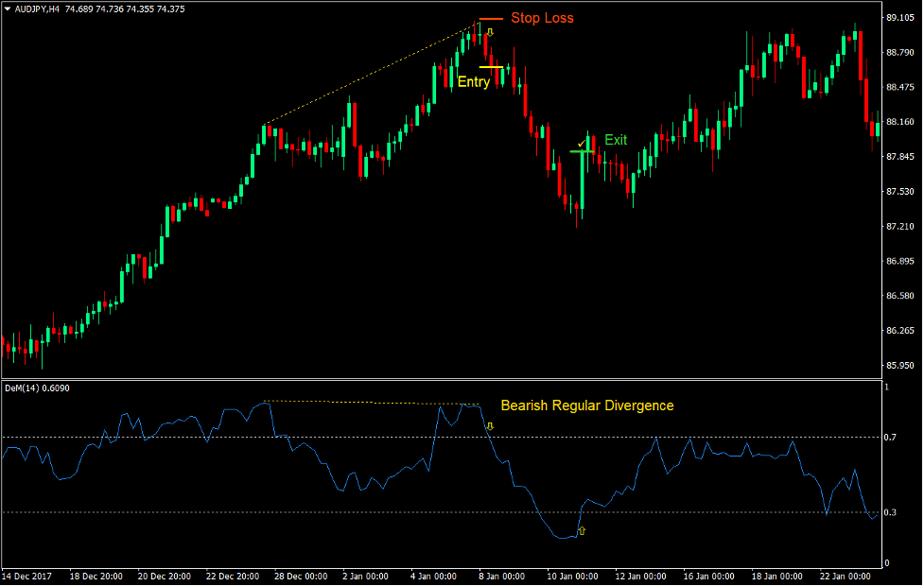The width and height of the screenshot is (924, 586).
Task: Click the yellow Entry level marker line
Action: pyautogui.click(x=492, y=69)
